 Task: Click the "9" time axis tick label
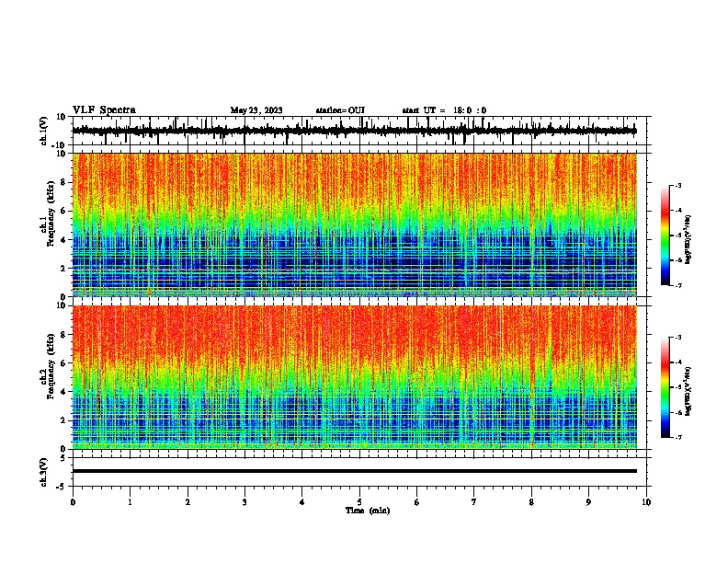click(x=588, y=502)
